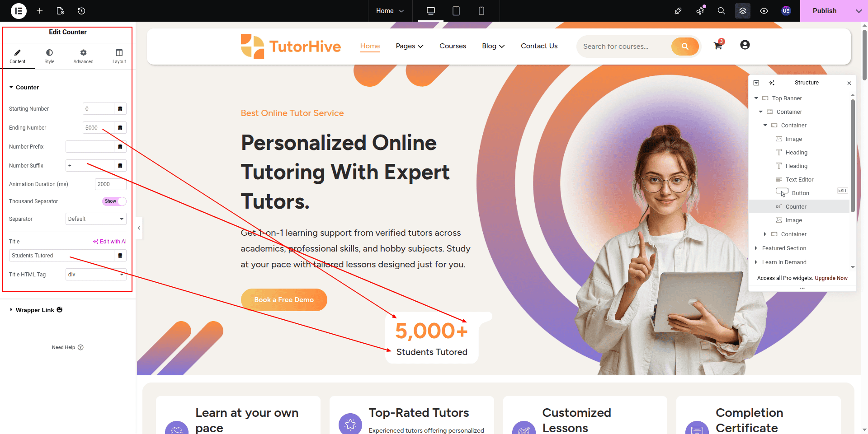Click the Publish button
This screenshot has height=434, width=868.
pyautogui.click(x=825, y=11)
